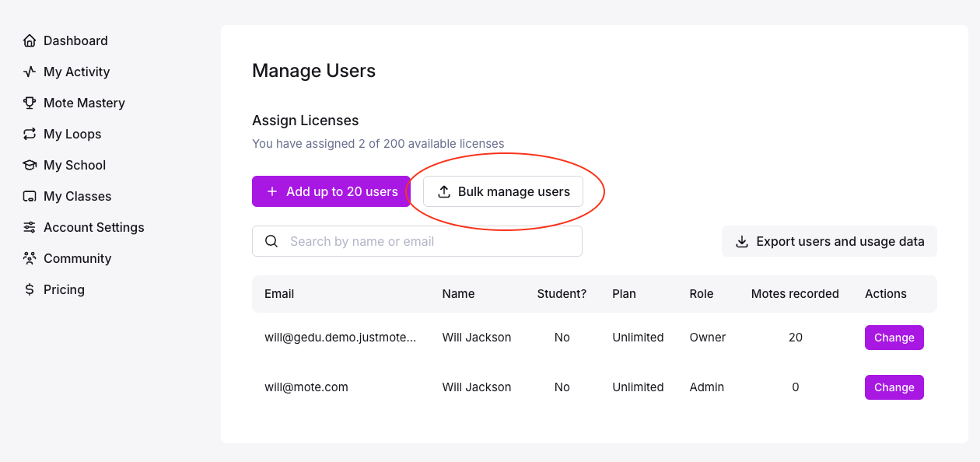Click the Mote Mastery trophy icon
The width and height of the screenshot is (980, 462).
(30, 103)
